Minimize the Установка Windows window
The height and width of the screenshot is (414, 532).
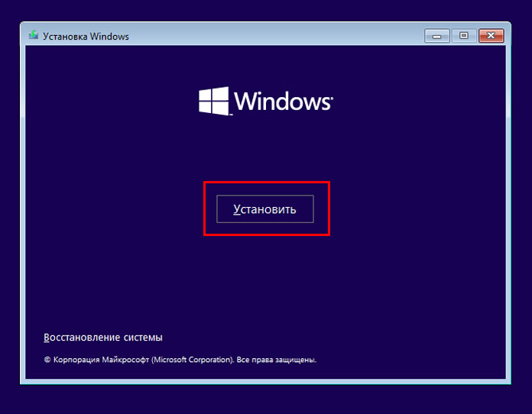point(437,36)
